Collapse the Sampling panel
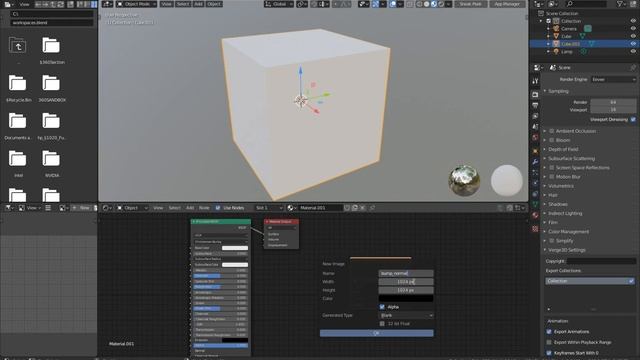Viewport: 640px width, 360px height. click(x=558, y=91)
